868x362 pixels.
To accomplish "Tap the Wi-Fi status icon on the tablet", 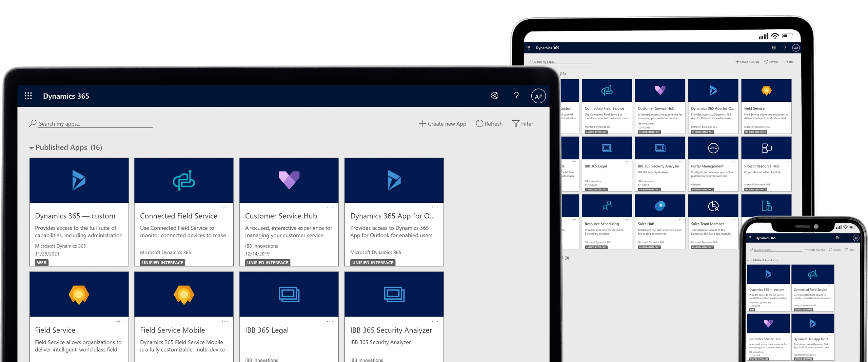I will 775,36.
